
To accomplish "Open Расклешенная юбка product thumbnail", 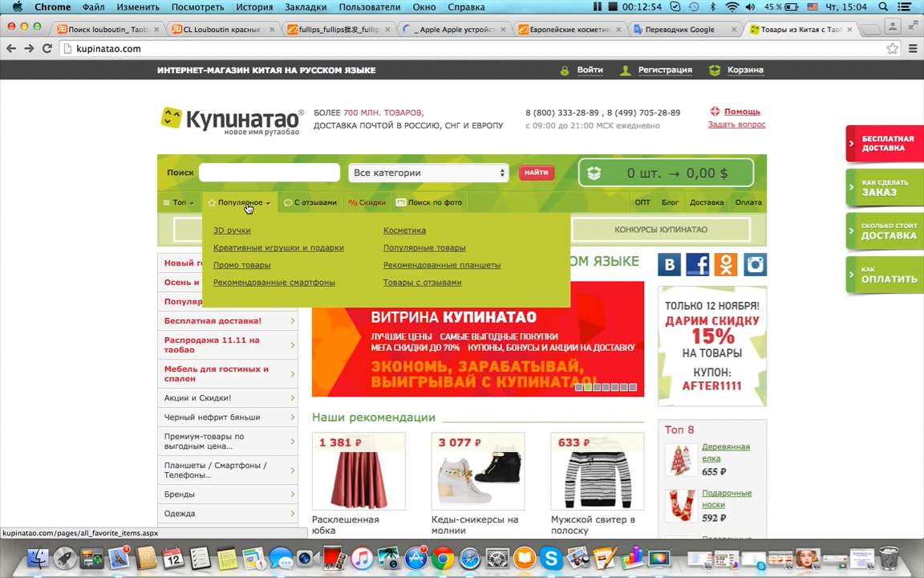I will click(x=359, y=472).
